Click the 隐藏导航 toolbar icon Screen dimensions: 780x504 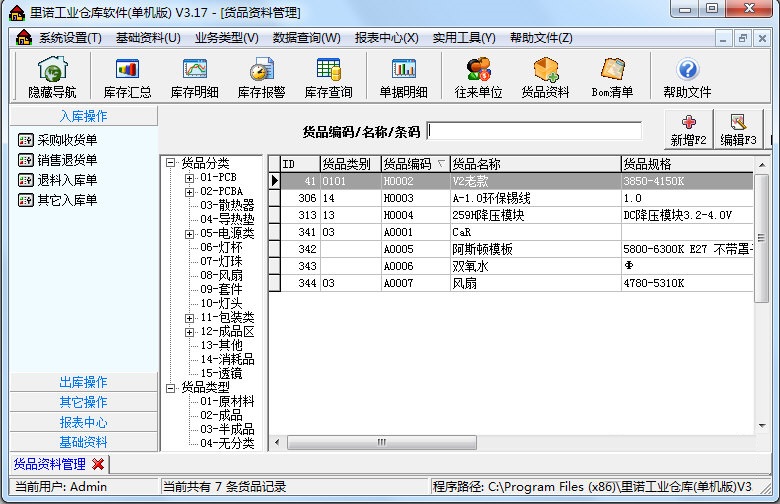pos(52,77)
